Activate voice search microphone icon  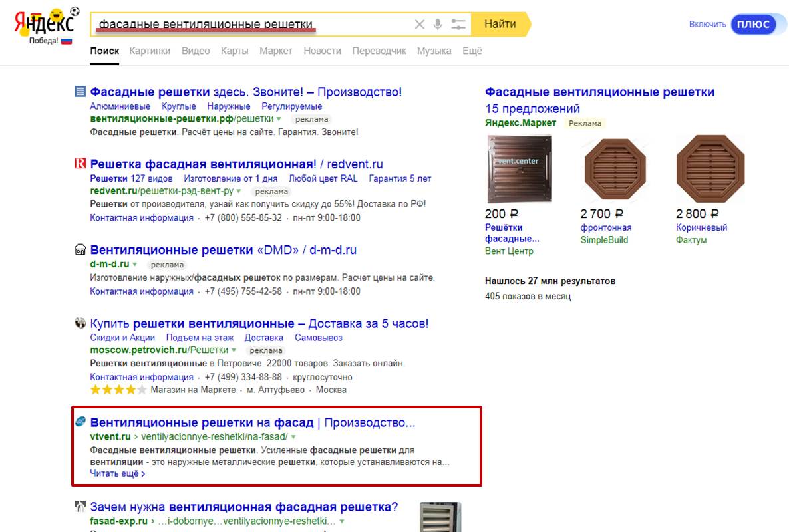click(438, 24)
